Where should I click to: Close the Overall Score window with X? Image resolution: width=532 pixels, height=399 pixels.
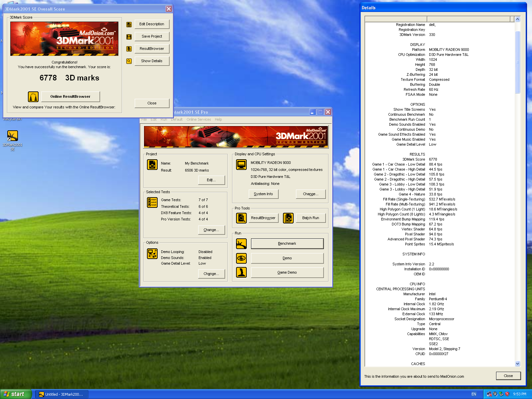(x=169, y=9)
